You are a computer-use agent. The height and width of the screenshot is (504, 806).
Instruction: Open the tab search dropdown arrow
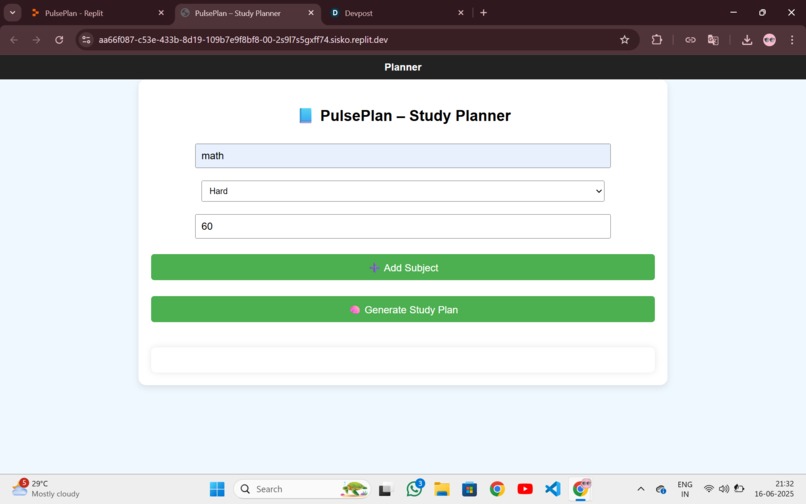12,13
